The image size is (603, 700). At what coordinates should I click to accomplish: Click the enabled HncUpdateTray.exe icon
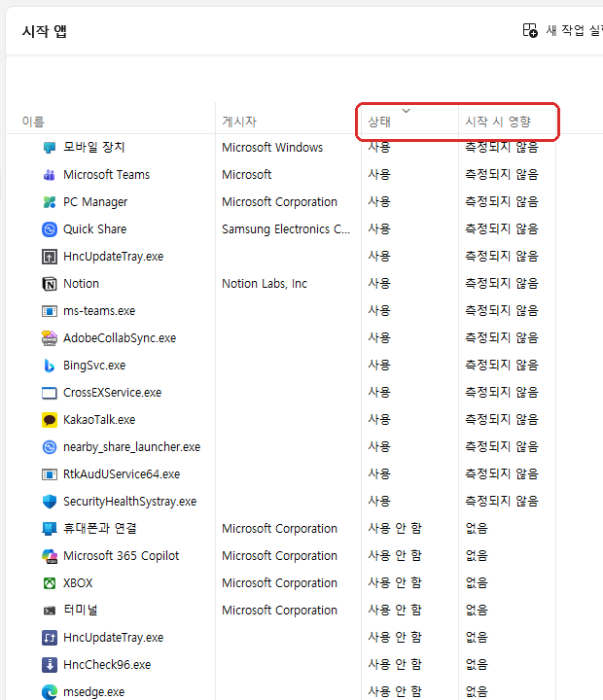[50, 257]
